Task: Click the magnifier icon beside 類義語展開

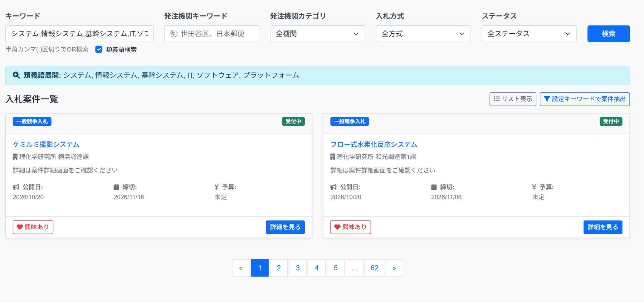Action: pos(16,75)
